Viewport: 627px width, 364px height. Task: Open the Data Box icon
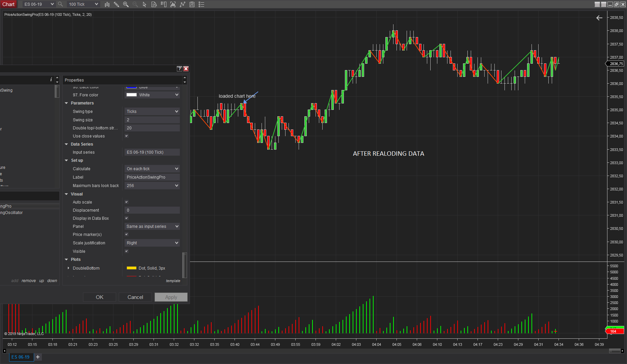click(x=154, y=4)
